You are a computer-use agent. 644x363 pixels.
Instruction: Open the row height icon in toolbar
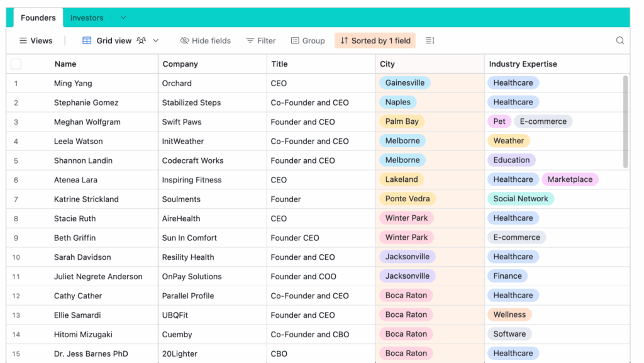430,41
